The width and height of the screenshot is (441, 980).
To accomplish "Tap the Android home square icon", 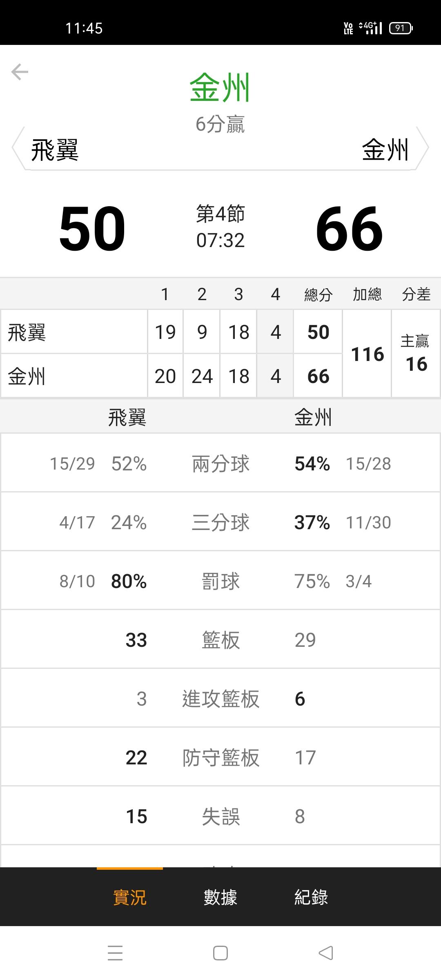I will pyautogui.click(x=220, y=953).
